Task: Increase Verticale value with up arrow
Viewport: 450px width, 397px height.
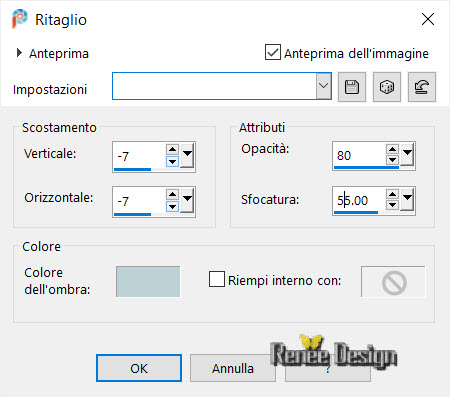Action: click(x=172, y=149)
